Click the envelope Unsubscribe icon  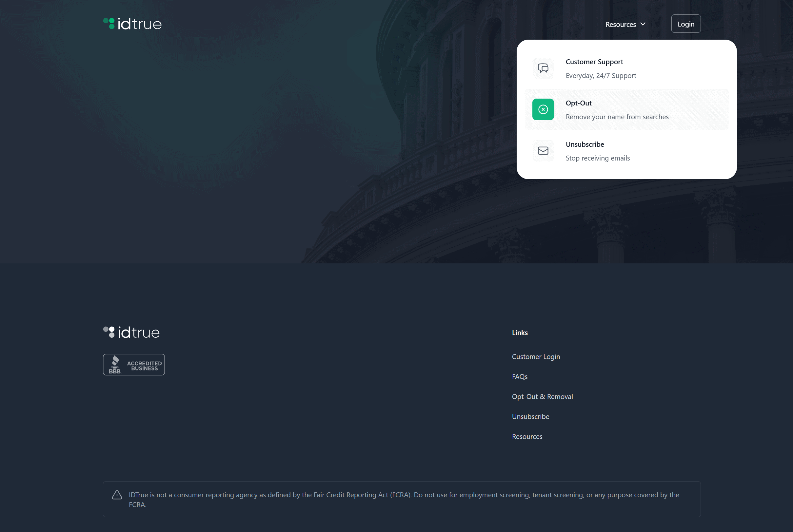pyautogui.click(x=543, y=151)
